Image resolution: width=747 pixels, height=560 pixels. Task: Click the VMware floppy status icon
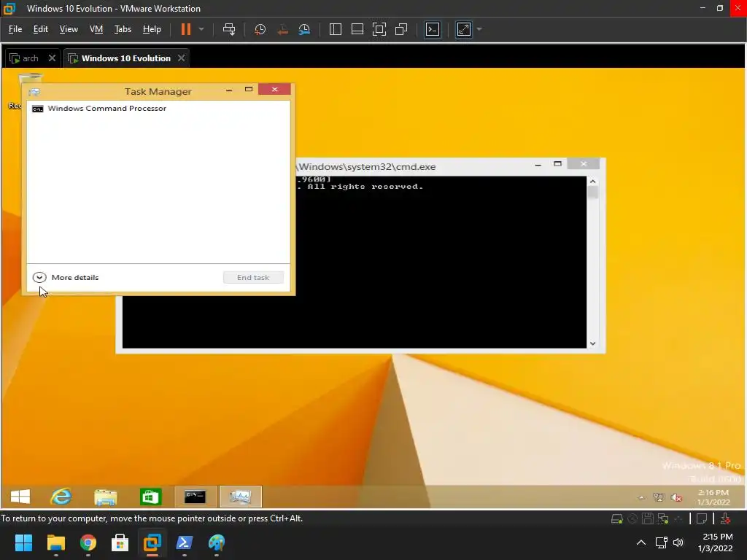coord(647,518)
